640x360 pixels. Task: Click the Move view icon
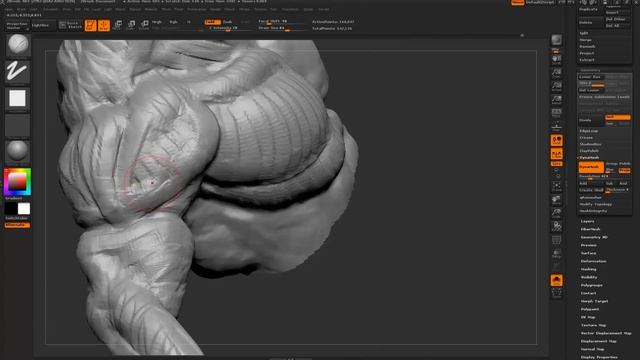tap(557, 200)
